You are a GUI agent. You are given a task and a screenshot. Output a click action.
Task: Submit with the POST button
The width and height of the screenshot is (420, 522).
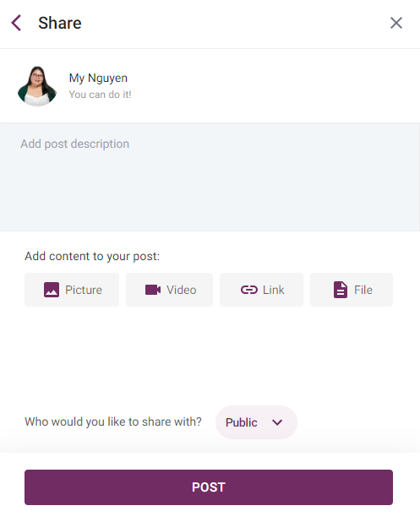209,487
